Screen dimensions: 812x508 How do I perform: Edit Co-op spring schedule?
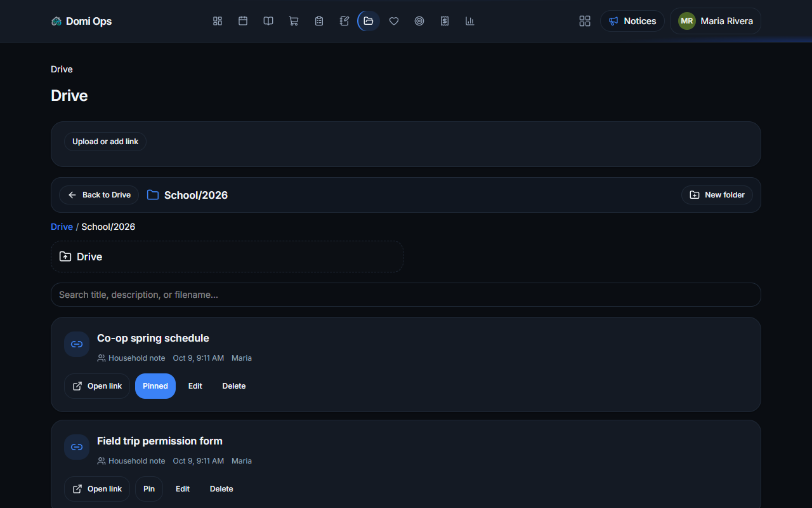pyautogui.click(x=195, y=386)
